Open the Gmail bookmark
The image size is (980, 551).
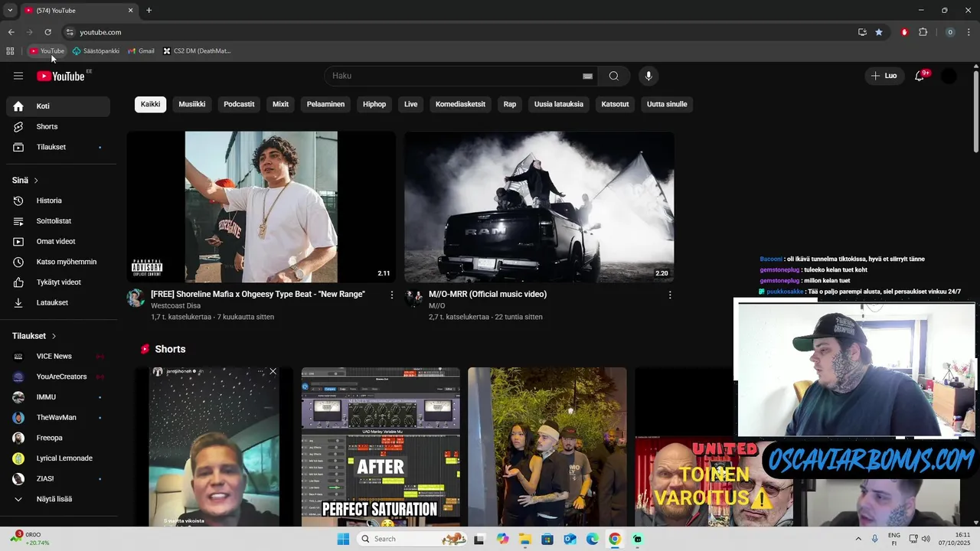141,51
